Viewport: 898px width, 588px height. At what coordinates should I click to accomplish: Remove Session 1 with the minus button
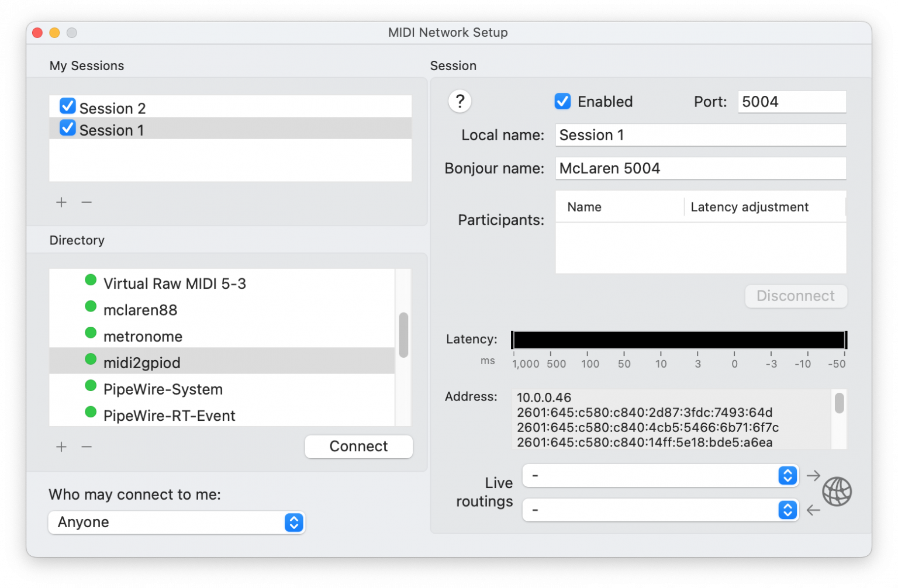pyautogui.click(x=87, y=202)
